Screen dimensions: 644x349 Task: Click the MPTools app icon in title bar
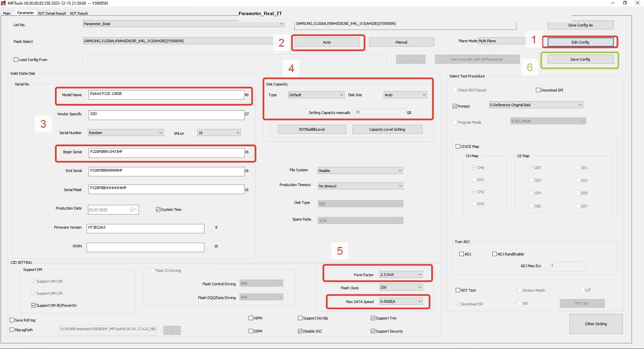[x=4, y=3]
